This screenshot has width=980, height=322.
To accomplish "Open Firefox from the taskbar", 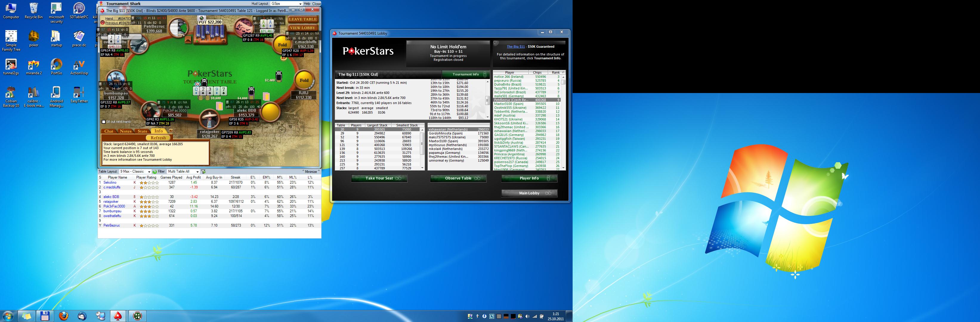I will [x=64, y=316].
